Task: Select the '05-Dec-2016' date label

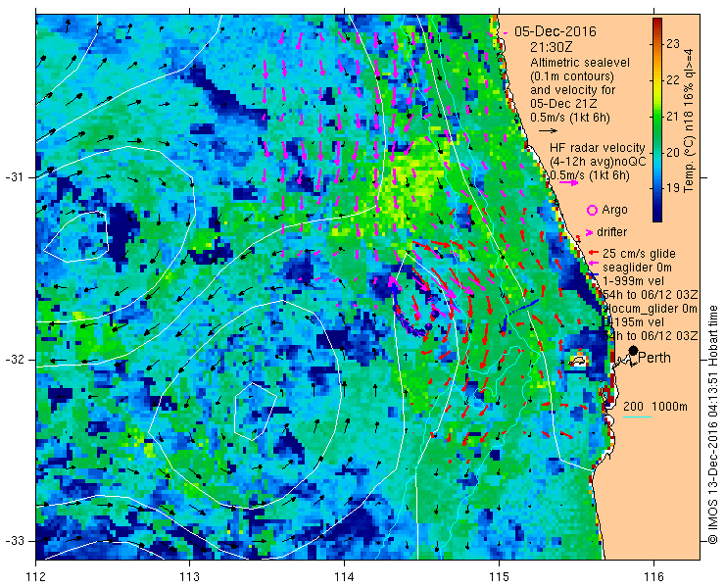Action: click(556, 31)
